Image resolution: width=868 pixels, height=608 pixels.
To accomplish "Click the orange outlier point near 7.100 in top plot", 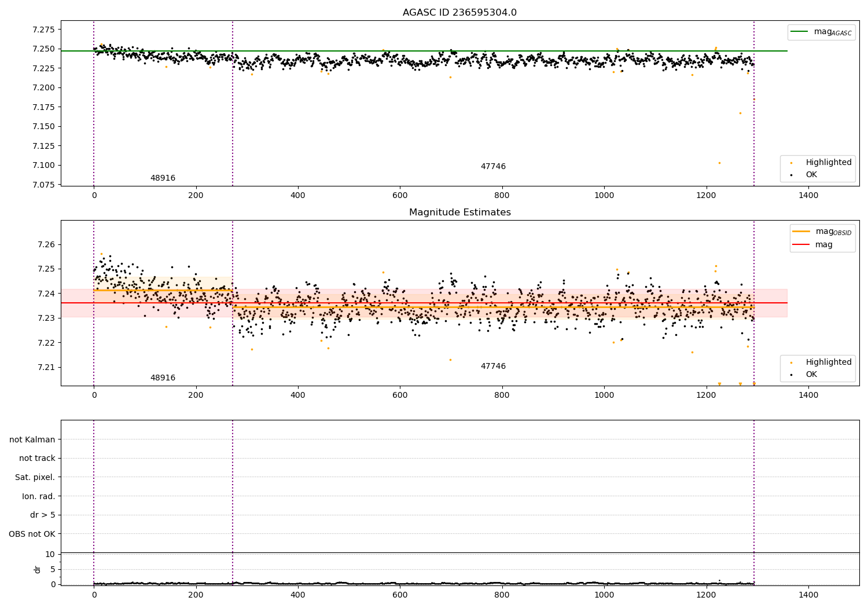I will click(719, 163).
